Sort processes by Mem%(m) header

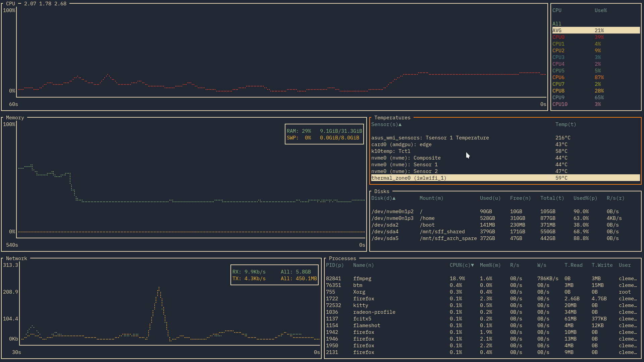[x=490, y=265]
